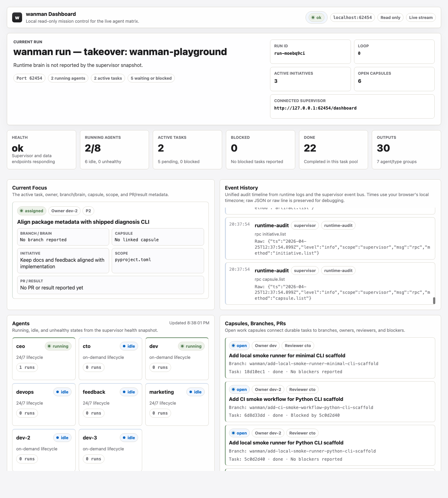
Task: Click the Active Initiatives card
Action: [310, 79]
